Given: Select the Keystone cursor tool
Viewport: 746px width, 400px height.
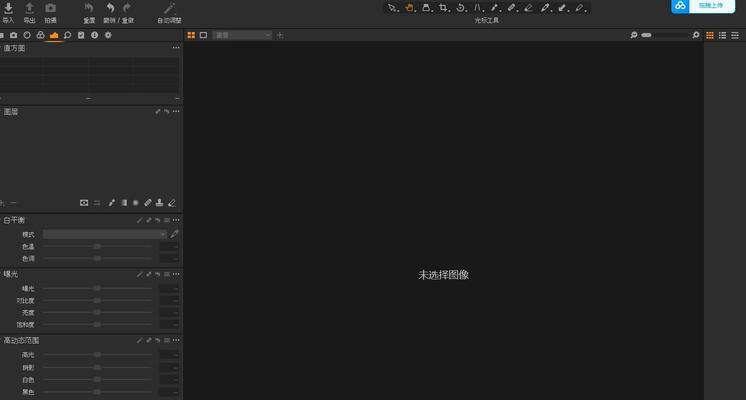Looking at the screenshot, I should [x=427, y=8].
